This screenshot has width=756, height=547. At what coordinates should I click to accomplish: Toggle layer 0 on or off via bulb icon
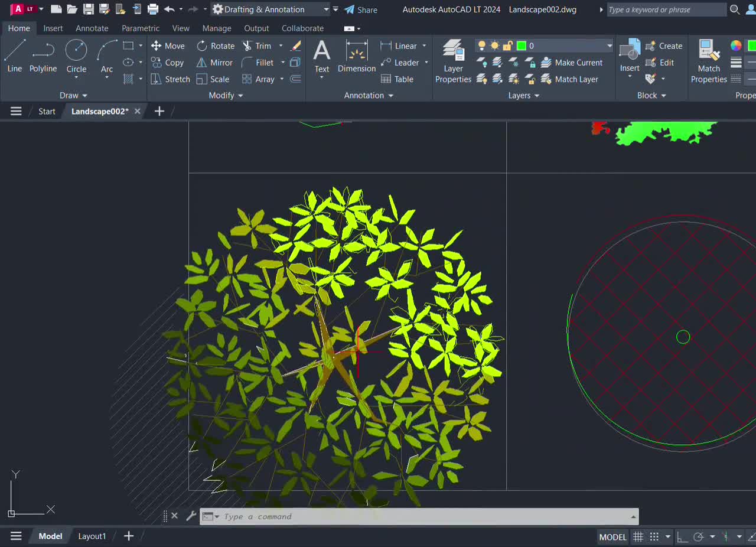click(x=481, y=45)
